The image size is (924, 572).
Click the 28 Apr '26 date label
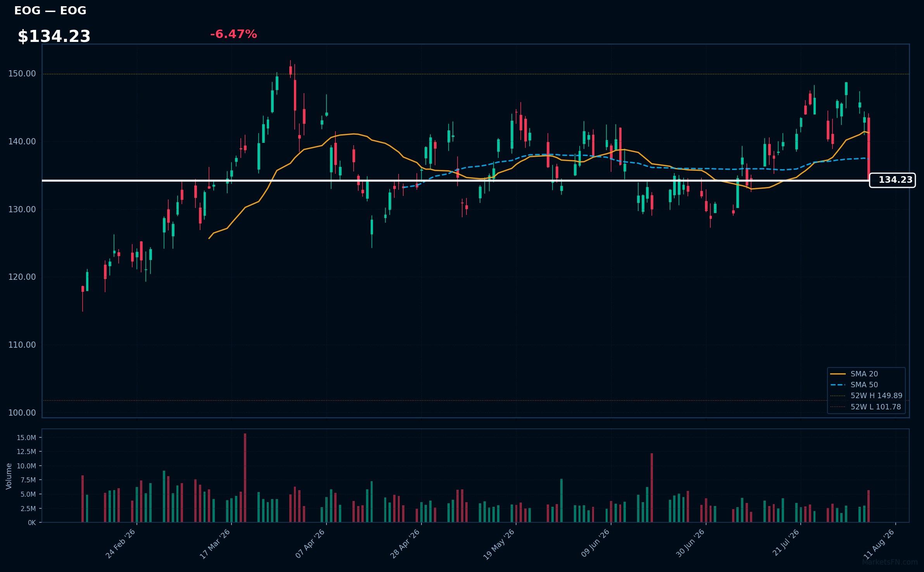tap(405, 544)
